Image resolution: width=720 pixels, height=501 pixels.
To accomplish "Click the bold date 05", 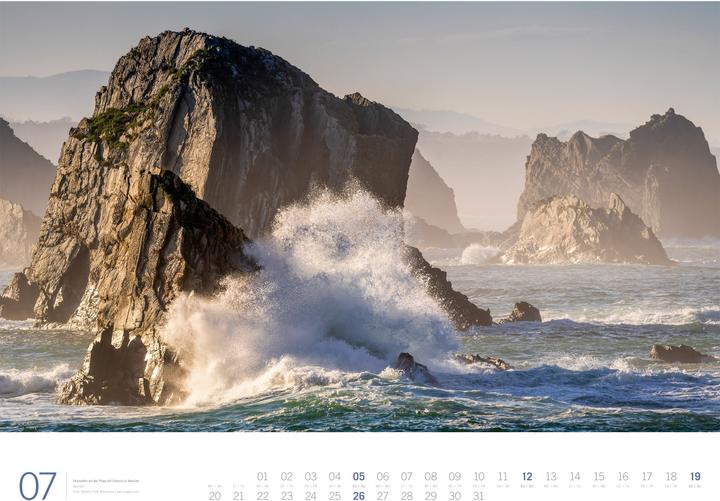I will coord(358,477).
